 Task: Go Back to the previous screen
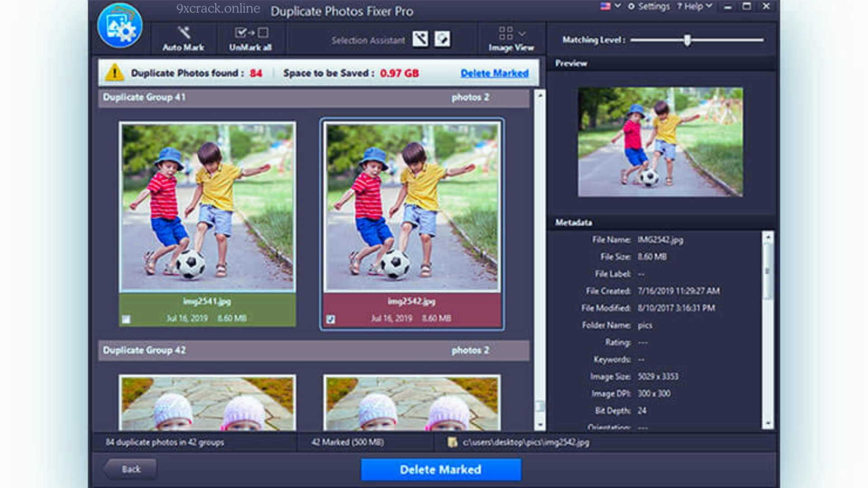[130, 469]
